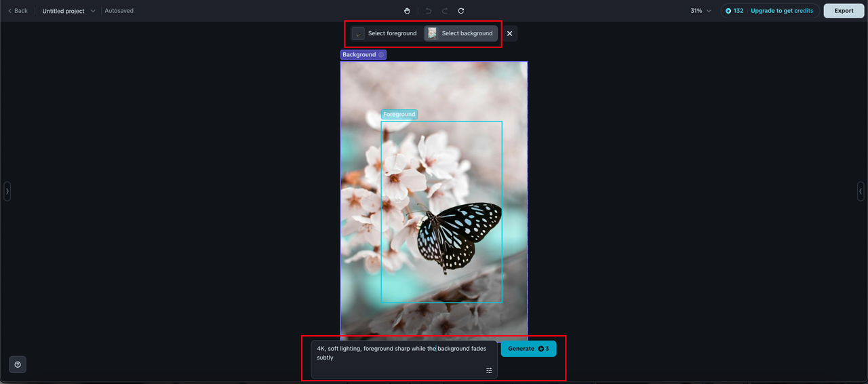Viewport: 868px width, 384px height.
Task: Expand the left side panel
Action: pyautogui.click(x=7, y=191)
